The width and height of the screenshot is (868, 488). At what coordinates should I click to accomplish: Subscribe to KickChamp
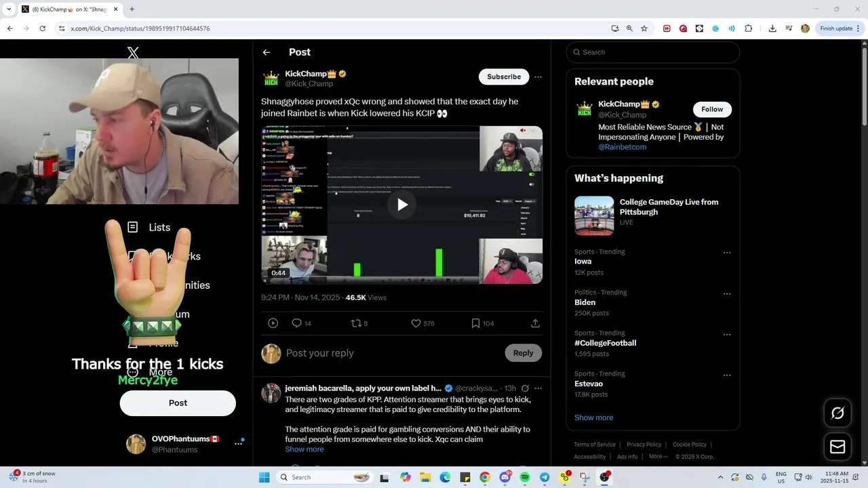point(504,77)
